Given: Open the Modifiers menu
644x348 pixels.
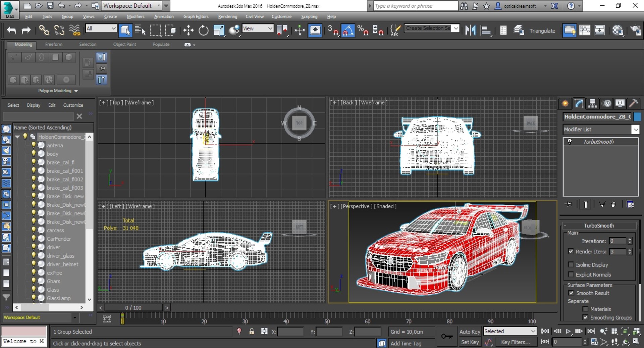Looking at the screenshot, I should pos(136,16).
